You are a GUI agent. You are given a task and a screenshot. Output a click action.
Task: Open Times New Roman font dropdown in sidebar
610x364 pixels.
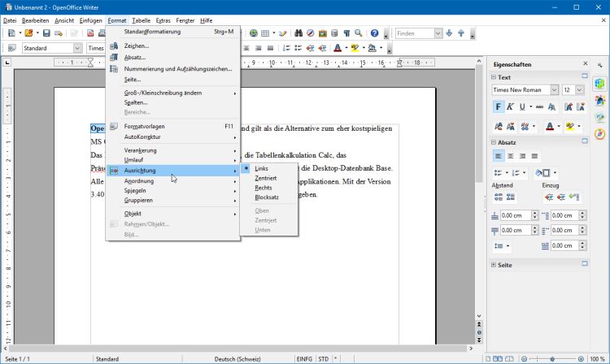point(555,90)
